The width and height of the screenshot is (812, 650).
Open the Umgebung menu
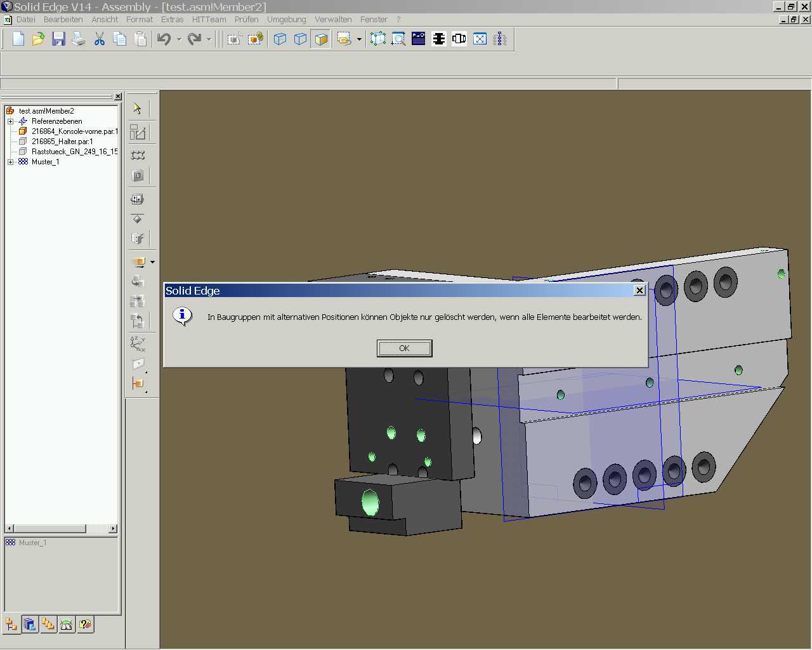[x=286, y=20]
